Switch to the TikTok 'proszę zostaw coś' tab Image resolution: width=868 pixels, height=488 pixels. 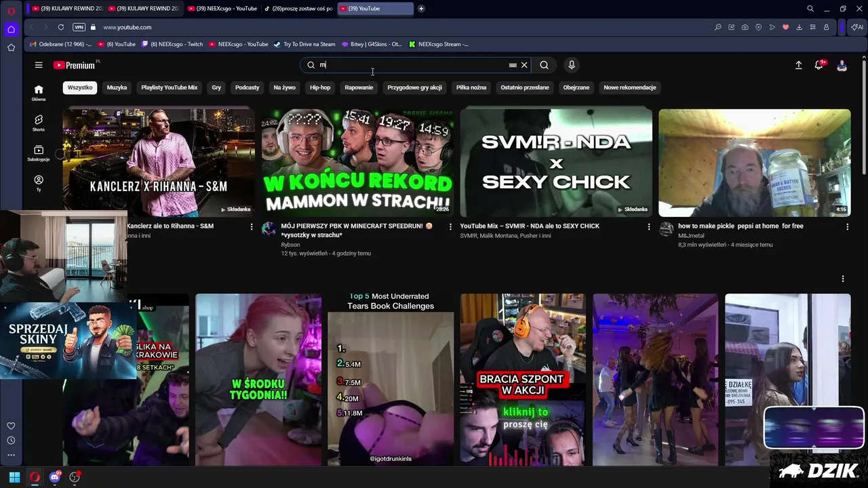point(298,8)
